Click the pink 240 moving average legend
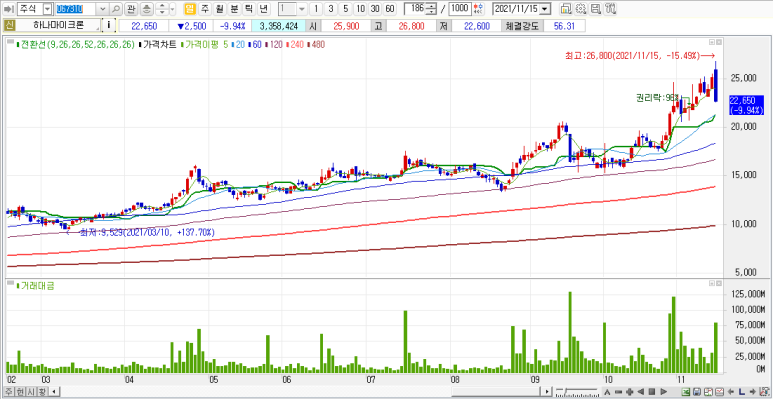The width and height of the screenshot is (773, 399). (295, 44)
